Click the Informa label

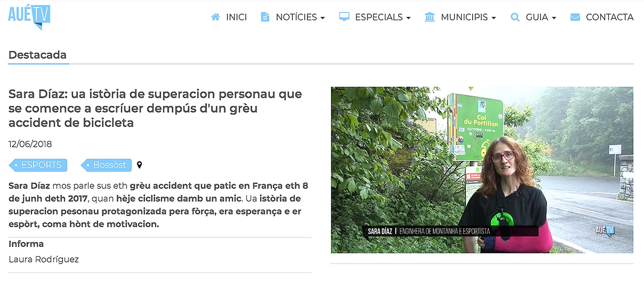pos(26,244)
